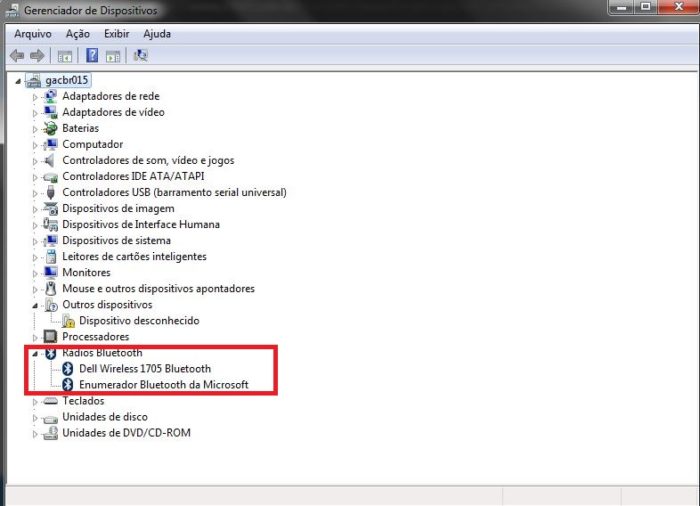Close the Gerenciador de Dispositivos window
700x506 pixels.
click(678, 7)
